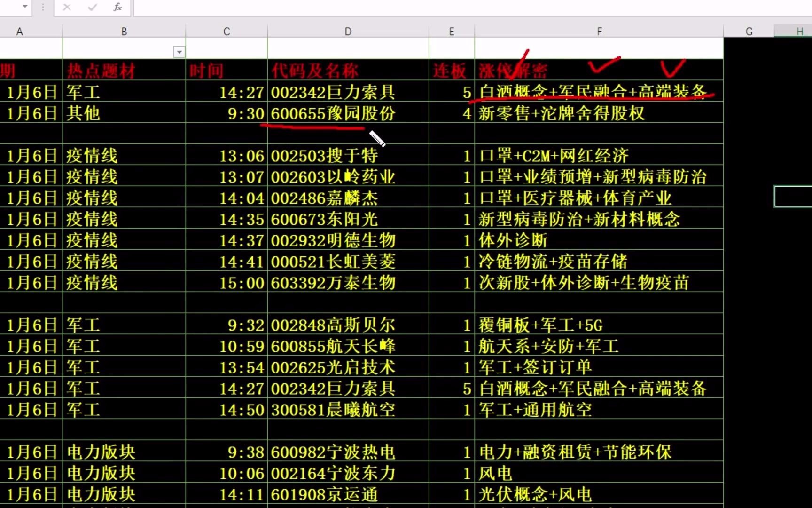Click the 涨停解密 header cell
This screenshot has height=508, width=812.
599,70
